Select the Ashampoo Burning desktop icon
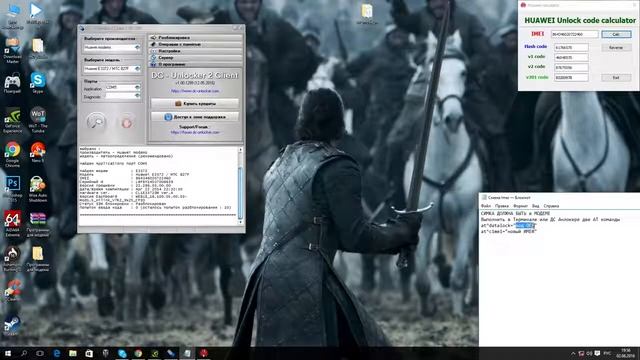640x360 pixels. 13,258
